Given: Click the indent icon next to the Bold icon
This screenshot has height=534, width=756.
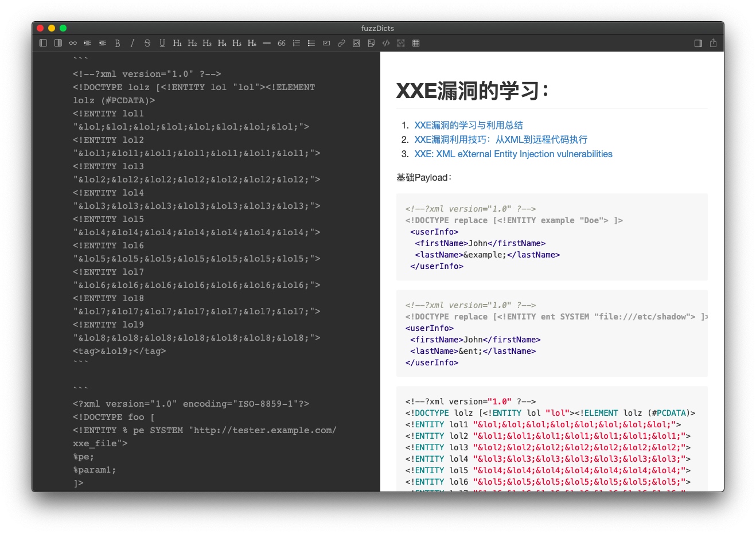Looking at the screenshot, I should coord(103,43).
